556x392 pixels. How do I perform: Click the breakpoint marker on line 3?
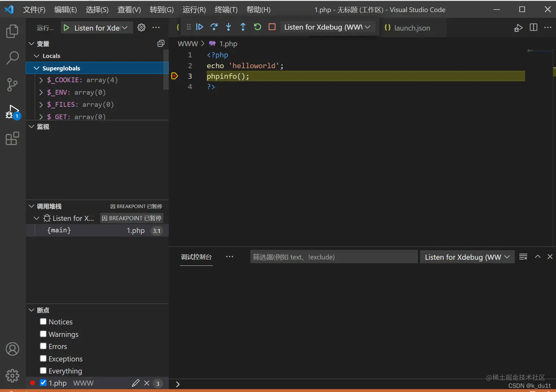click(175, 76)
